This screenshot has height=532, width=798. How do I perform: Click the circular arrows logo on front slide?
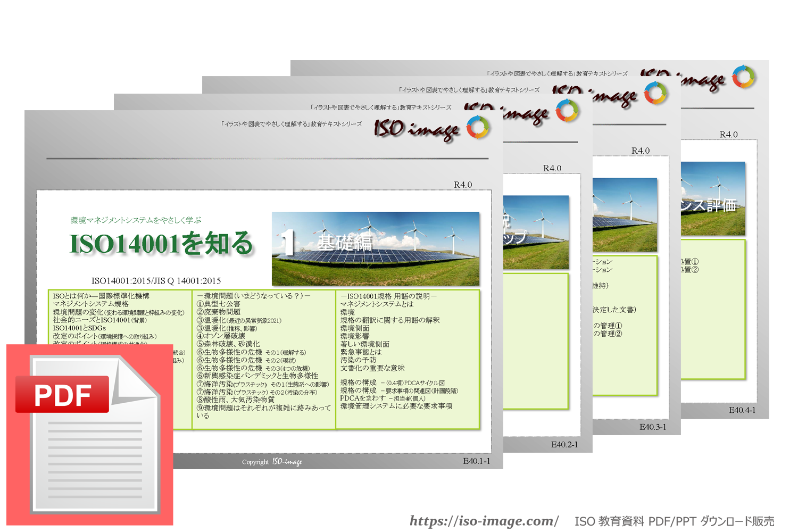click(477, 128)
